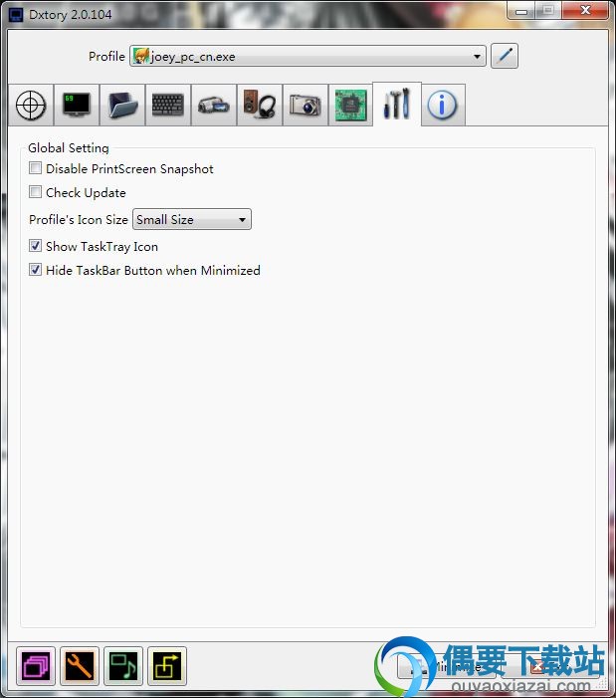
Task: Click the pencil edit profile button
Action: coord(505,56)
